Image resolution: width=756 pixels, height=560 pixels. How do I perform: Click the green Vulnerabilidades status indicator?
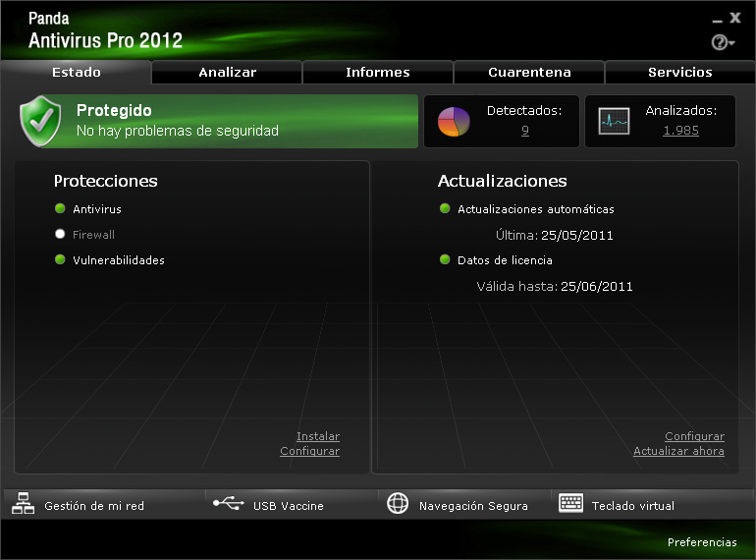point(60,259)
